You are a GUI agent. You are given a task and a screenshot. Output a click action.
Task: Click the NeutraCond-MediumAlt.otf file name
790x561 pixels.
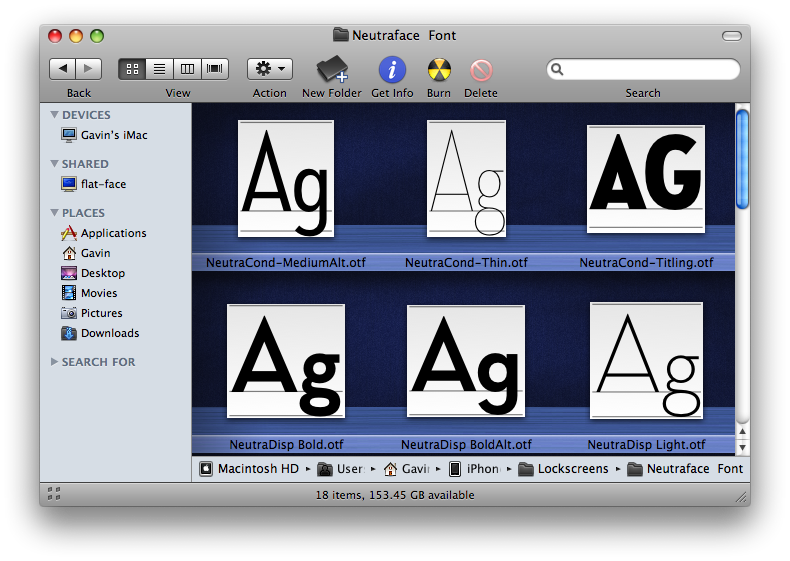(286, 263)
